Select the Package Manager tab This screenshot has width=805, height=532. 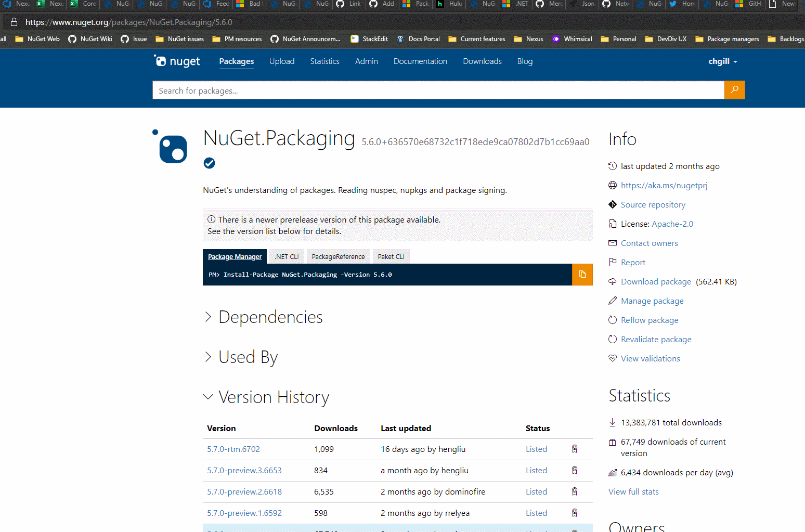point(235,256)
